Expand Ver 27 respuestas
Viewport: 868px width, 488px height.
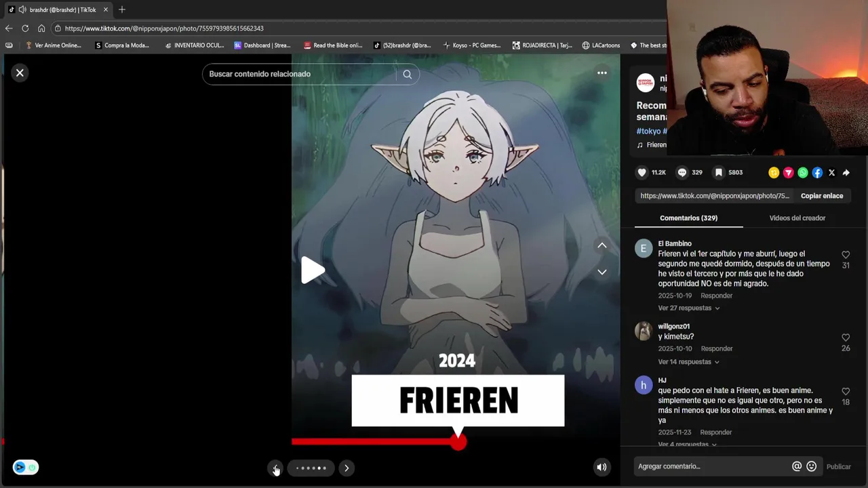point(688,308)
